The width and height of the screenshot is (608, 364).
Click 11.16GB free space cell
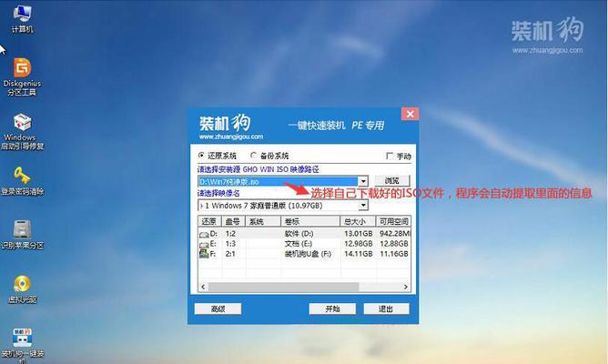[394, 254]
